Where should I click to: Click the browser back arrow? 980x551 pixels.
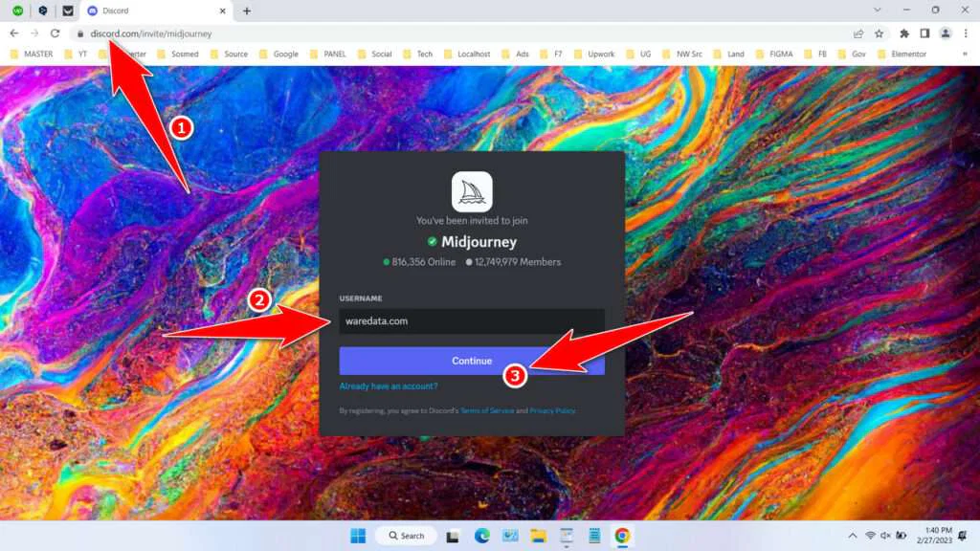tap(14, 32)
